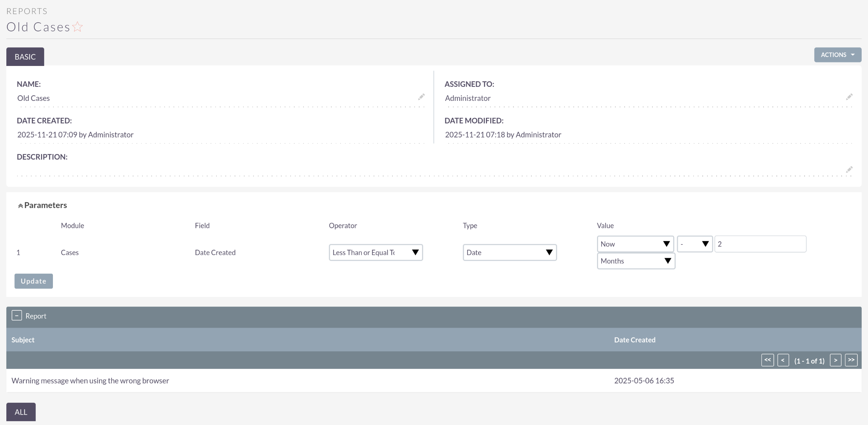
Task: Open the Months period dropdown
Action: click(636, 261)
